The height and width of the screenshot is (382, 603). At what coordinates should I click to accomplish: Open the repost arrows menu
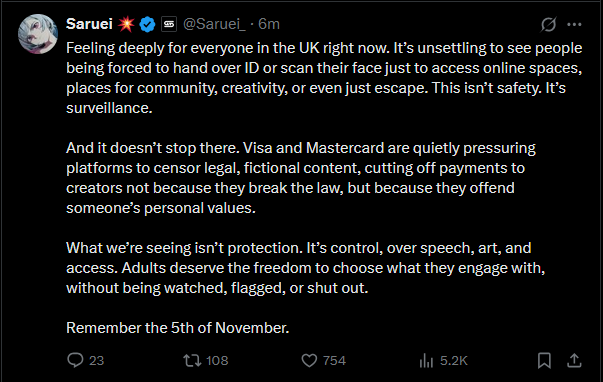(x=192, y=361)
